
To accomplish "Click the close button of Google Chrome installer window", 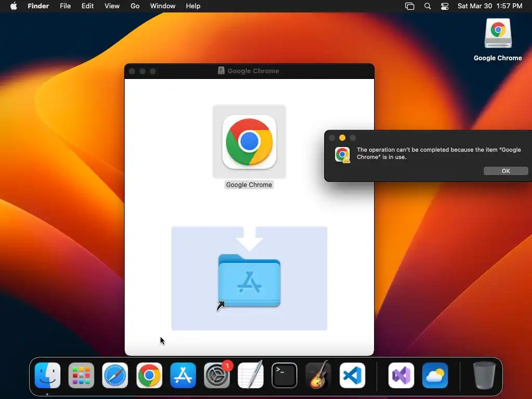I will (x=132, y=71).
